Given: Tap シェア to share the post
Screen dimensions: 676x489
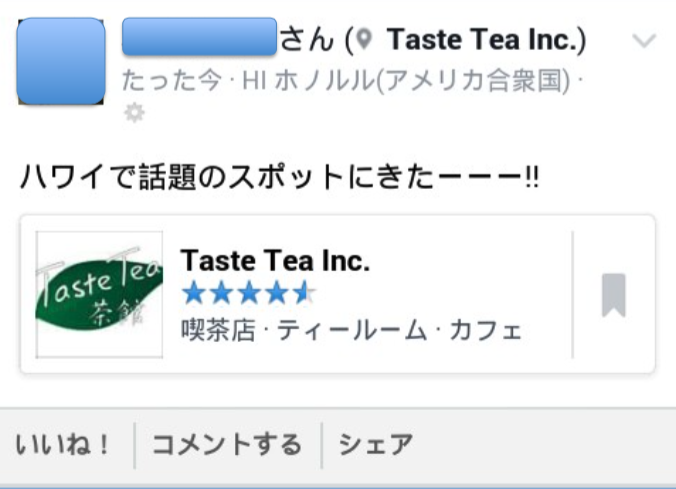Looking at the screenshot, I should [x=376, y=445].
